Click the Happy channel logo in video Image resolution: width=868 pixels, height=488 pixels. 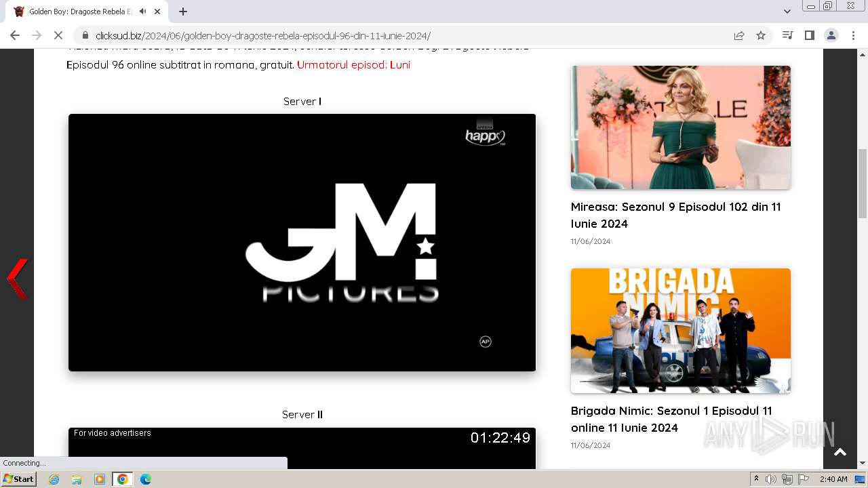[486, 134]
